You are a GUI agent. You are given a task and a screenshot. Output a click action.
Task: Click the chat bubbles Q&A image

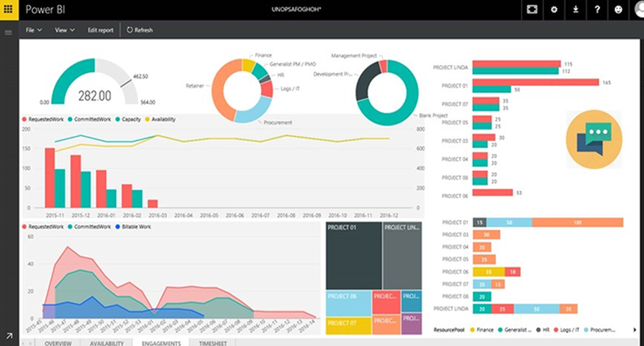click(594, 140)
